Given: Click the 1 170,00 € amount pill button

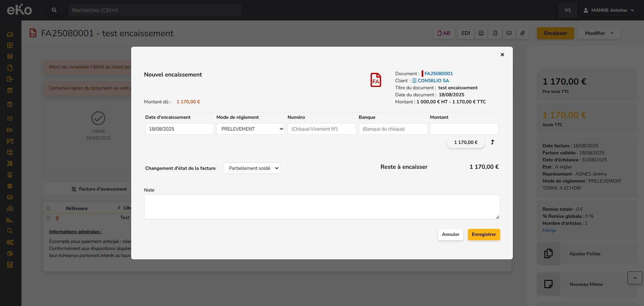Looking at the screenshot, I should (466, 142).
